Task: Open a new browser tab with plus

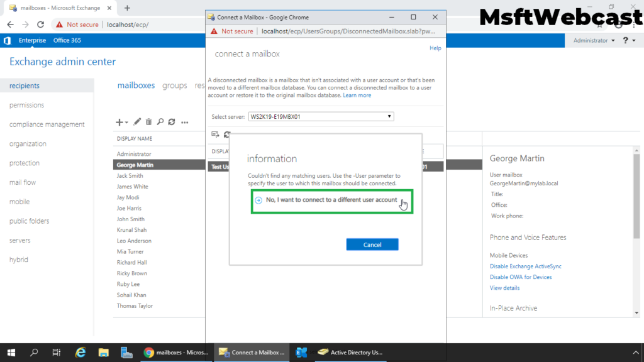Action: point(127,8)
